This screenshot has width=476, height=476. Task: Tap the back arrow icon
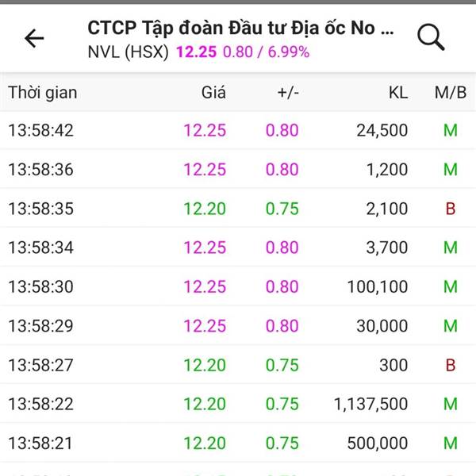(x=34, y=38)
